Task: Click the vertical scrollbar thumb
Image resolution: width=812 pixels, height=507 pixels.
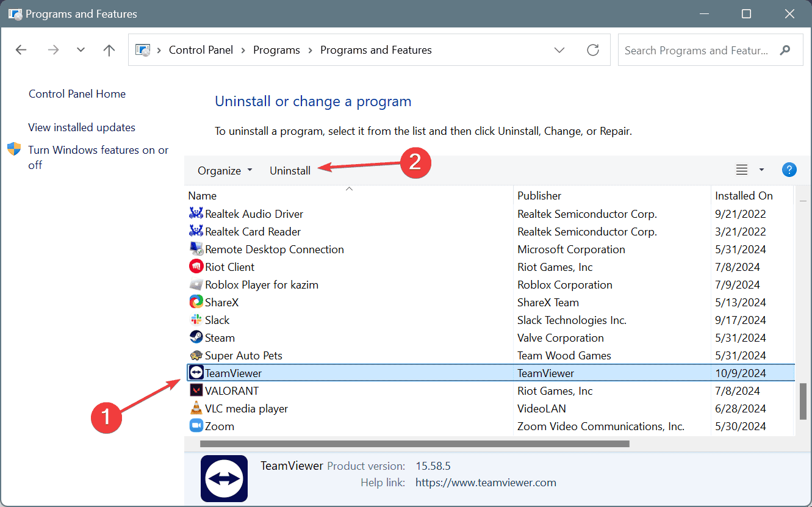Action: [803, 401]
